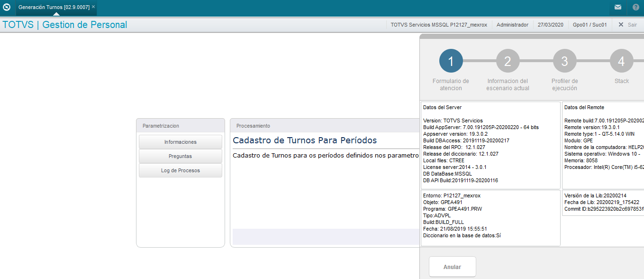Click Fecha: 21/08/2019 15:55:51 line
644x279 pixels.
tap(455, 229)
